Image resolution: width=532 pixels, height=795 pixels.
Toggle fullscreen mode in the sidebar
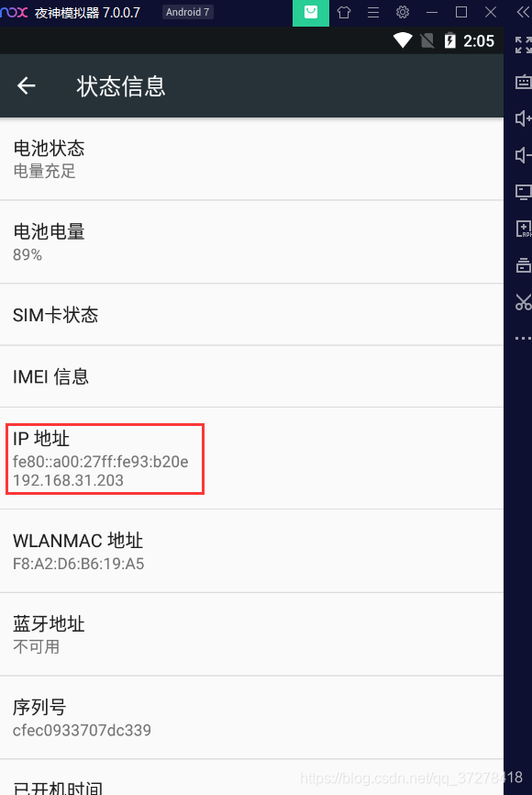[524, 45]
